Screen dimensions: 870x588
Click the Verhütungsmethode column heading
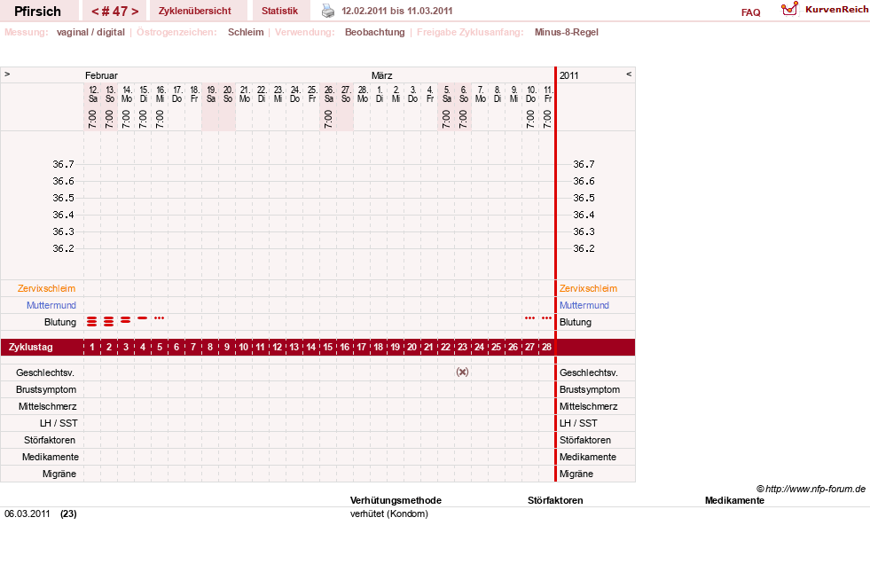click(x=396, y=500)
